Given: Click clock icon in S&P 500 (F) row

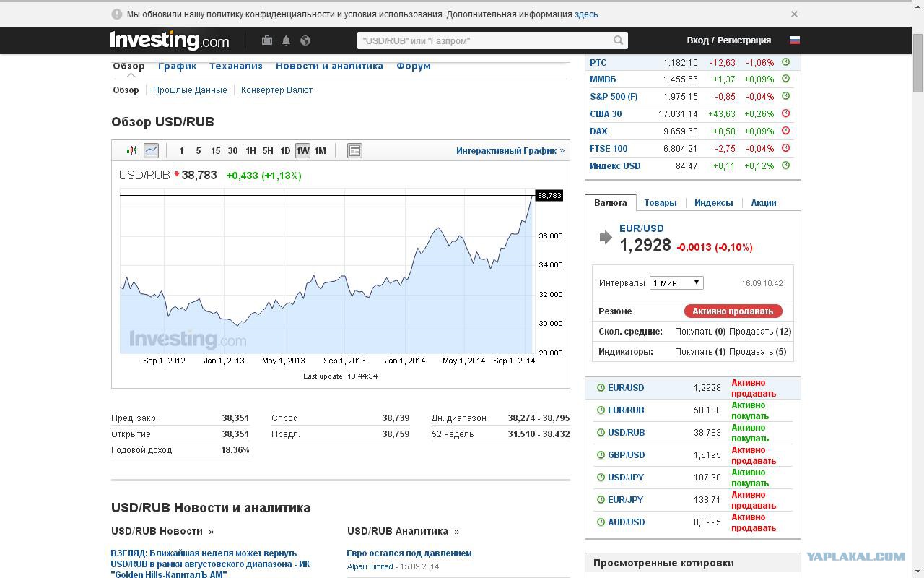Looking at the screenshot, I should tap(786, 96).
